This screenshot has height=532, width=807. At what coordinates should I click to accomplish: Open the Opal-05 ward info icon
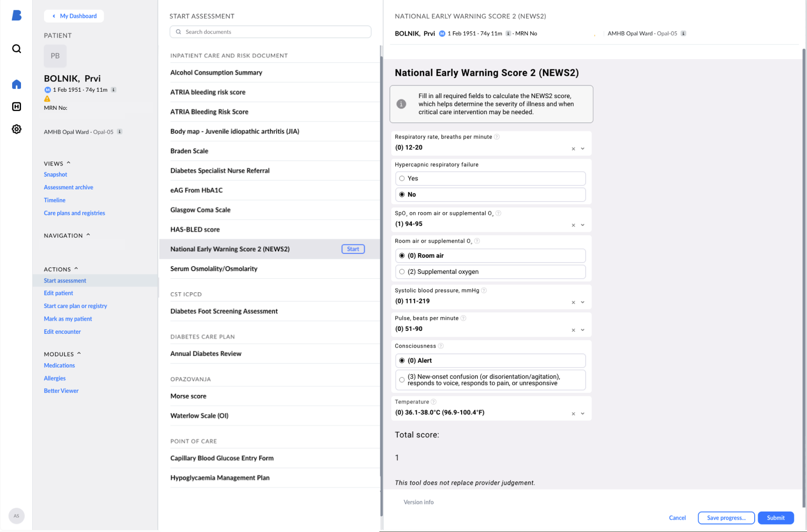tap(121, 131)
